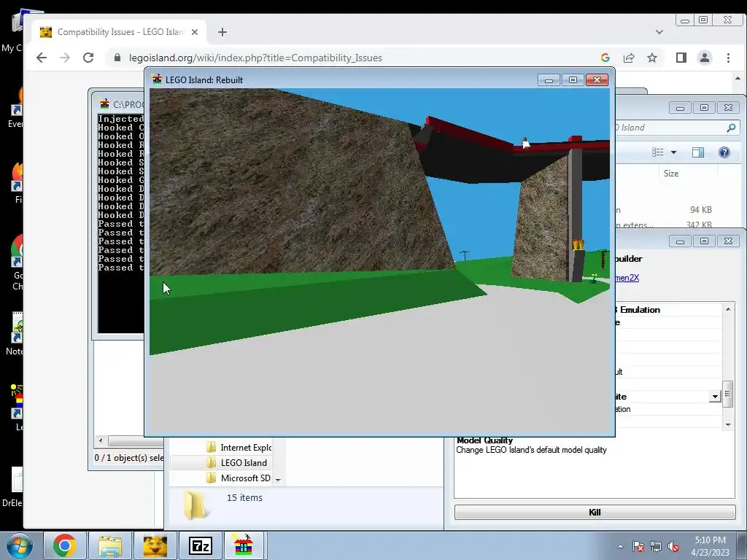This screenshot has width=747, height=560.
Task: Toggle Explorer preview pane icon
Action: click(x=698, y=152)
